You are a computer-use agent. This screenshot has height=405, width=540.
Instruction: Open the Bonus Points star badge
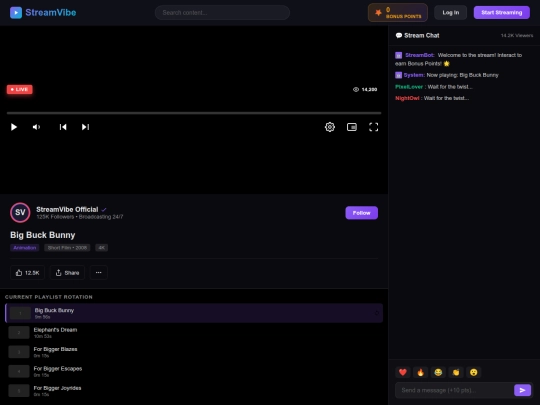398,13
